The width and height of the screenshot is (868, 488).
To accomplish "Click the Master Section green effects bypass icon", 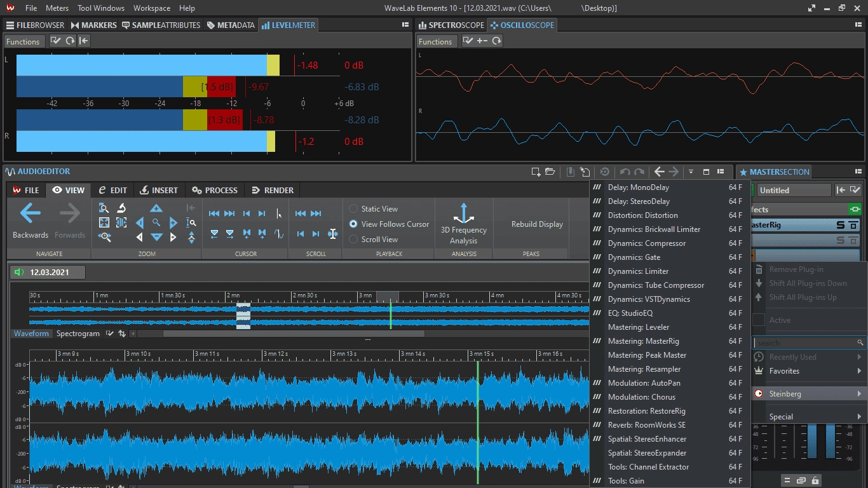I will tap(855, 209).
